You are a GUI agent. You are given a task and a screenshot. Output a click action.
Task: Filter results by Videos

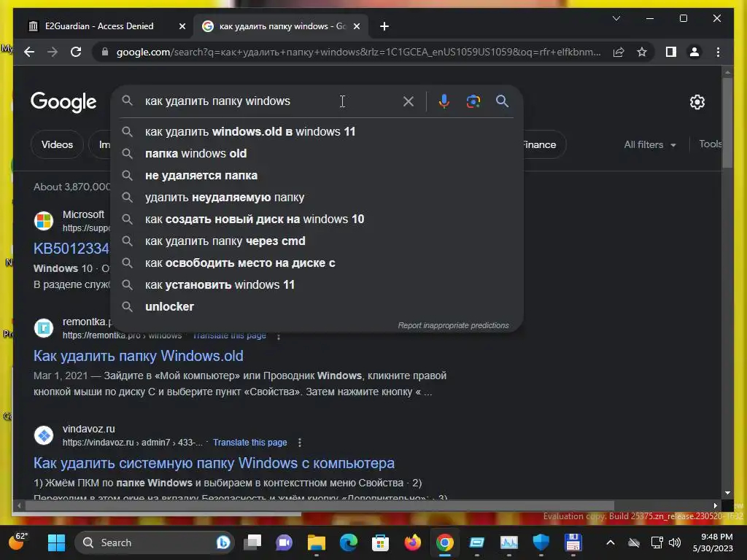pyautogui.click(x=57, y=144)
